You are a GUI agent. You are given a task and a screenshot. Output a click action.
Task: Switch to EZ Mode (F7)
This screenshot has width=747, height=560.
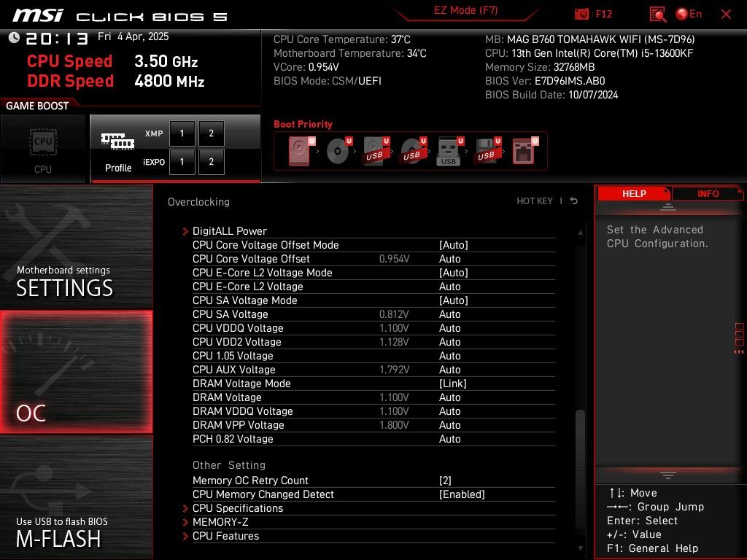(x=465, y=10)
